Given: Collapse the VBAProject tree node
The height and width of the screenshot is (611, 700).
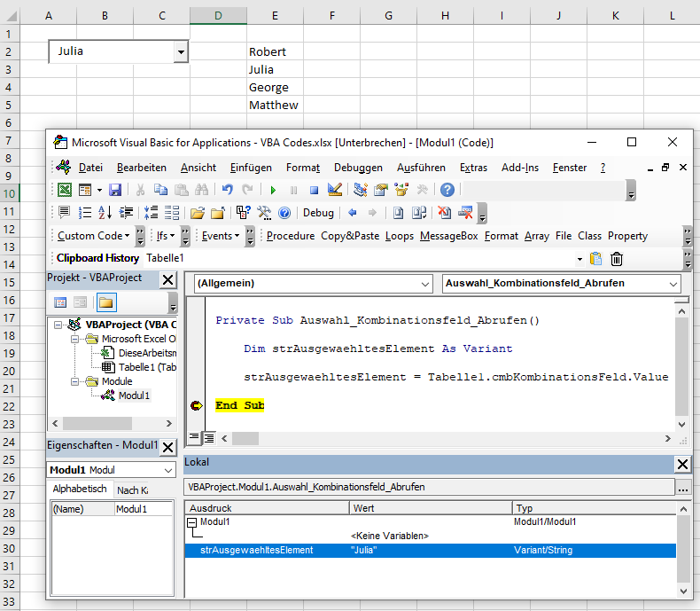Looking at the screenshot, I should 58,325.
